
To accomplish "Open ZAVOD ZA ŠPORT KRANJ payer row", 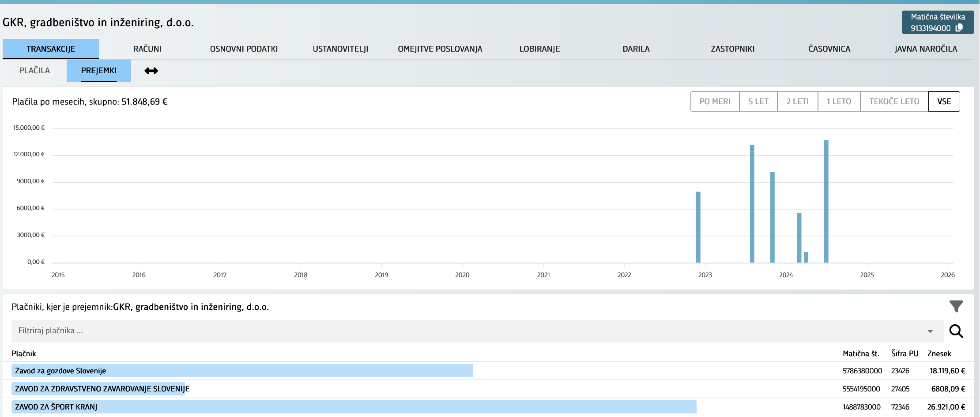I will 56,407.
